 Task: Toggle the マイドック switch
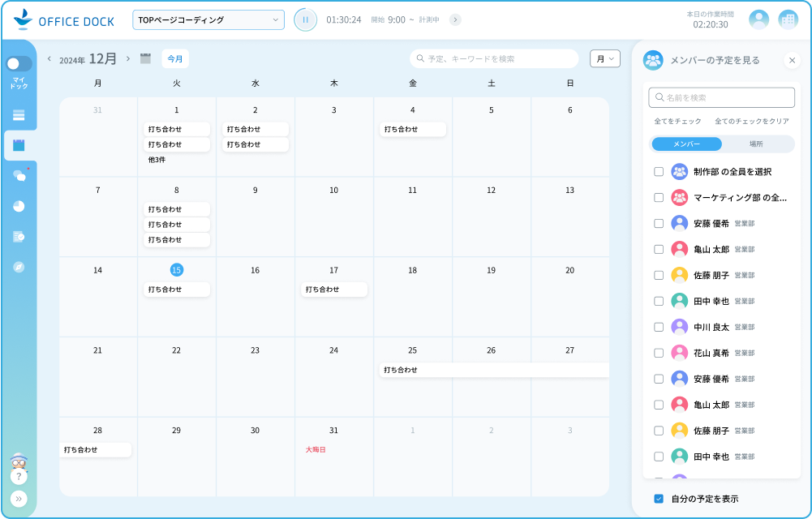19,63
